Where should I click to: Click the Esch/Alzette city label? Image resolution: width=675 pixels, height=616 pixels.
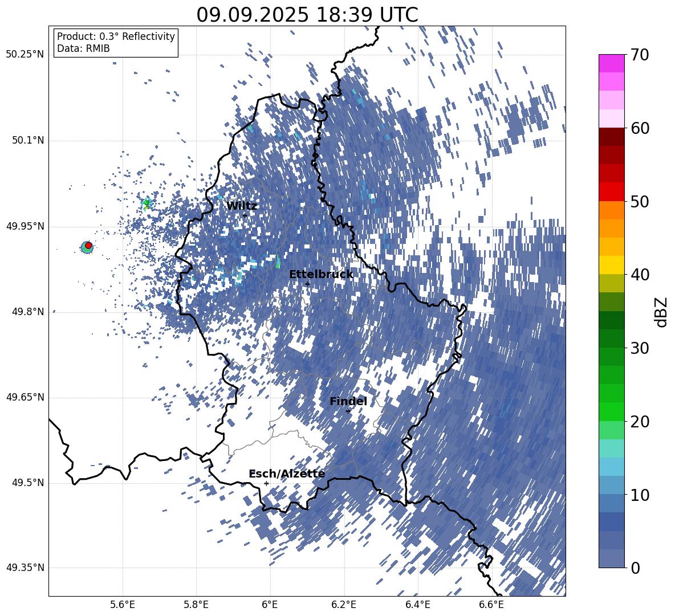(287, 474)
